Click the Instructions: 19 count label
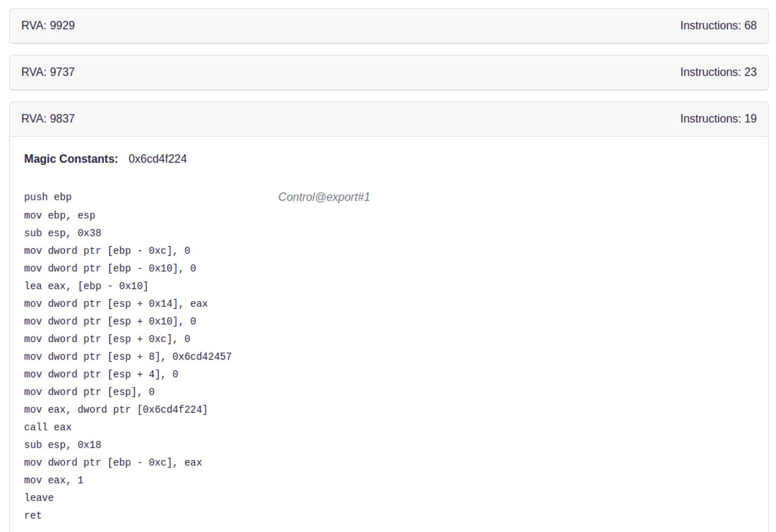 (718, 119)
